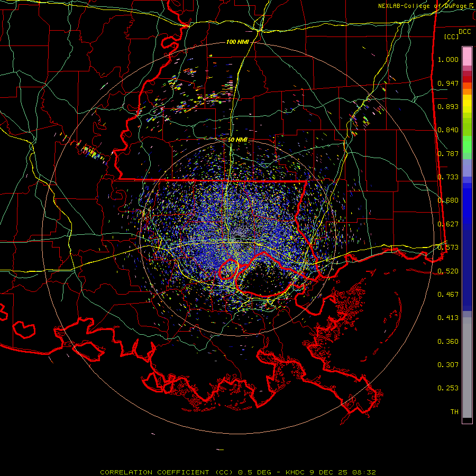Select the 0.520 legend value

tap(448, 271)
